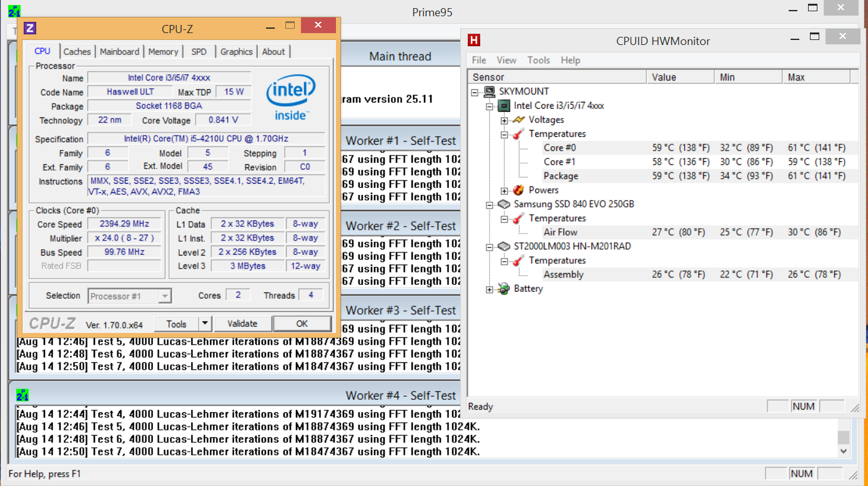Open the Tools button dropdown arrow in CPU-Z
This screenshot has width=868, height=486.
click(205, 324)
